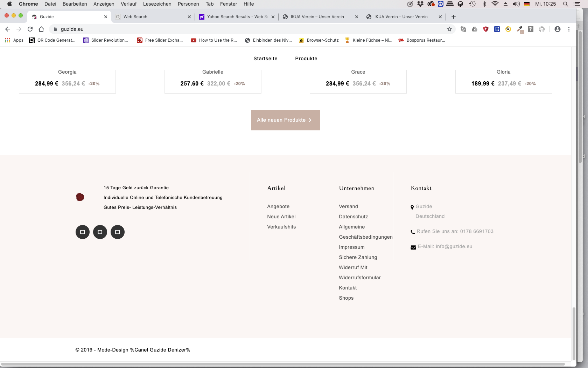Open the Chrome three-dot menu

tap(569, 29)
